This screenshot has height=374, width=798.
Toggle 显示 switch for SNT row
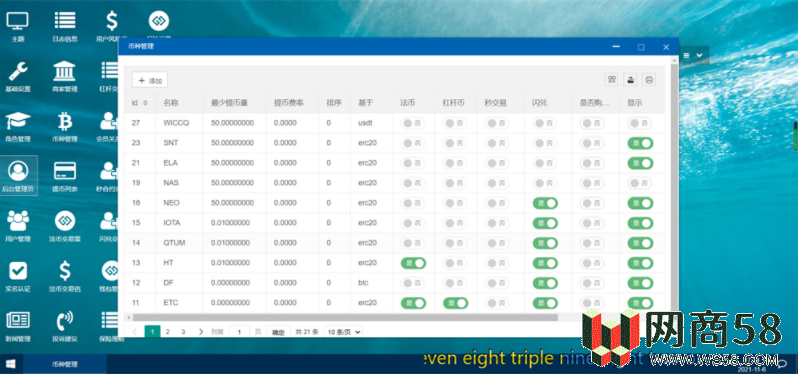coord(640,143)
